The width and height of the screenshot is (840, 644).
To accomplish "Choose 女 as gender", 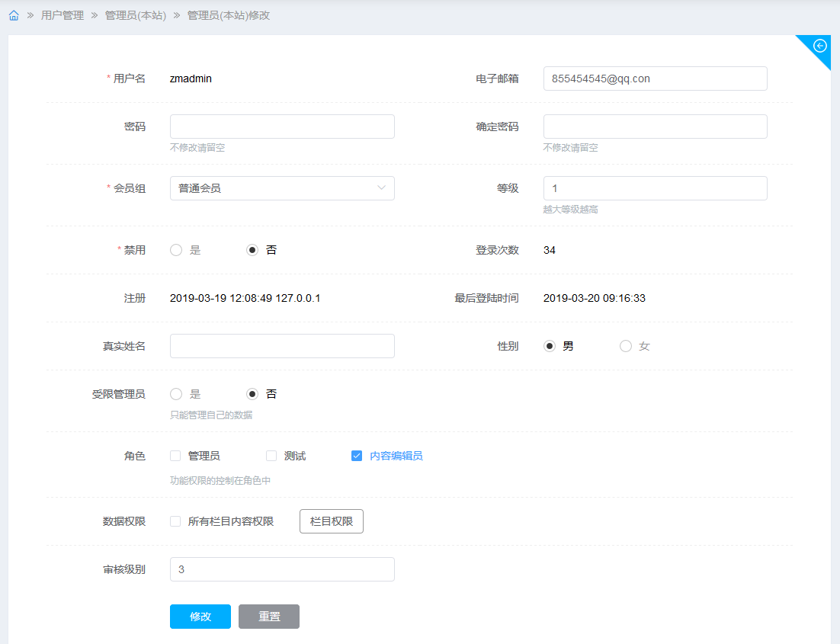I will click(626, 346).
